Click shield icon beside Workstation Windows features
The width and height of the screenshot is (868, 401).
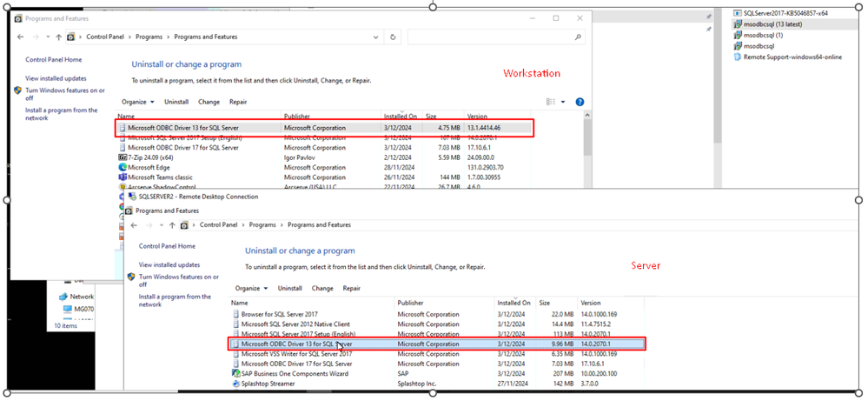click(x=17, y=90)
